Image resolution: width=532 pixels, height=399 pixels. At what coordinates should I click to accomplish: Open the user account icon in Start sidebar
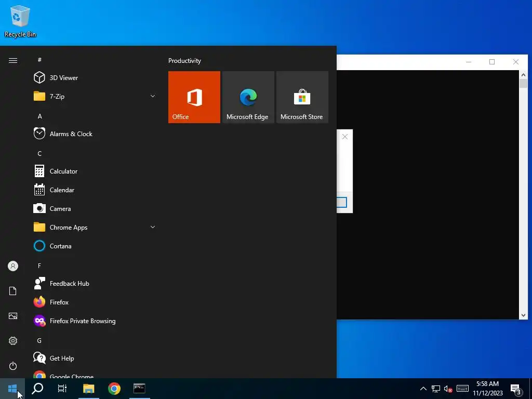[13, 266]
